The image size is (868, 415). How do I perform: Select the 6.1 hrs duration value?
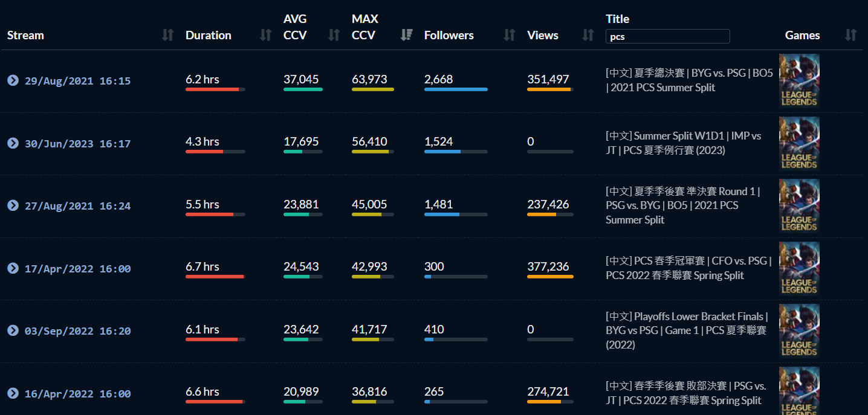[x=202, y=329]
